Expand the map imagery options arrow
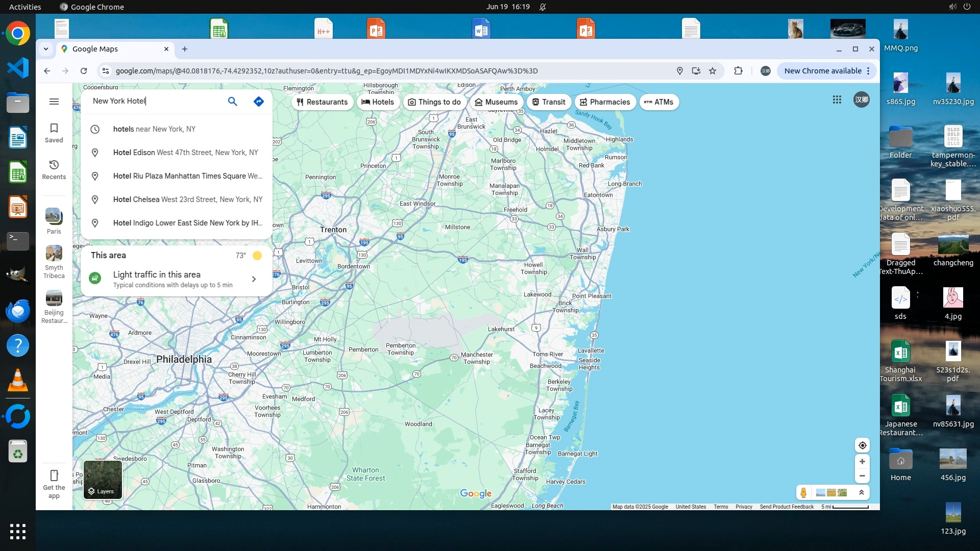Image resolution: width=980 pixels, height=551 pixels. coord(862,492)
